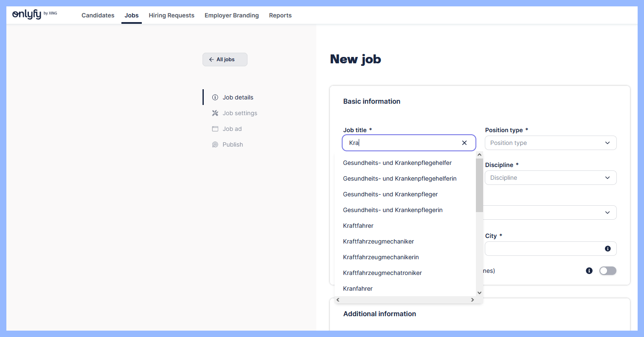This screenshot has width=644, height=337.
Task: Click the All jobs button
Action: pos(225,59)
